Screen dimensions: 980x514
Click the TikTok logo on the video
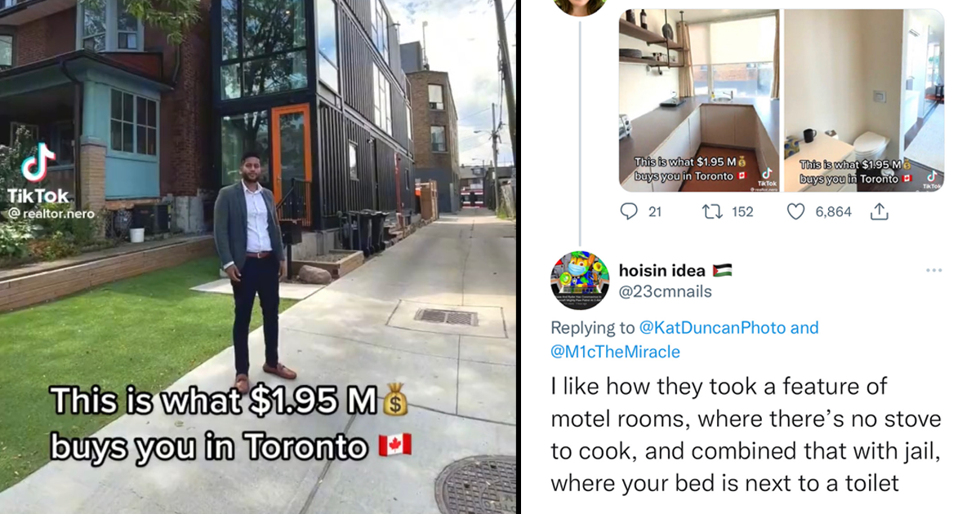[x=38, y=162]
